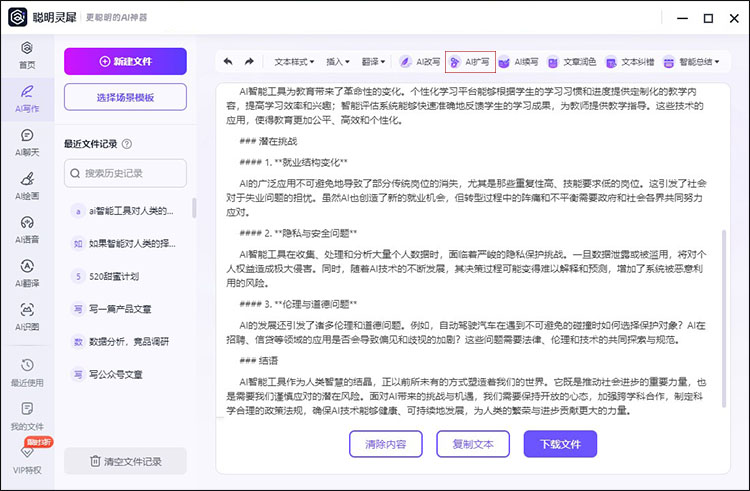This screenshot has height=491, width=750.
Task: Click the ### 结语 heading text
Action: pos(259,360)
